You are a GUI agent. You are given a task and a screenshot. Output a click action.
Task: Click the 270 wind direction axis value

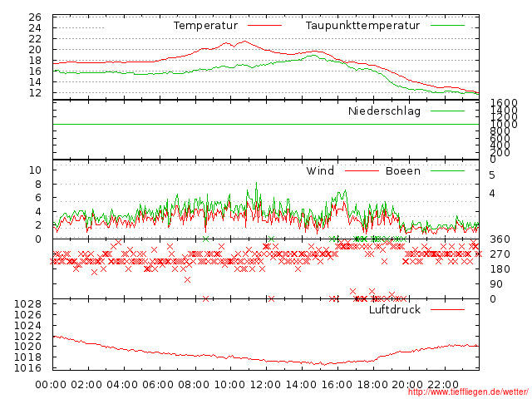[500, 254]
